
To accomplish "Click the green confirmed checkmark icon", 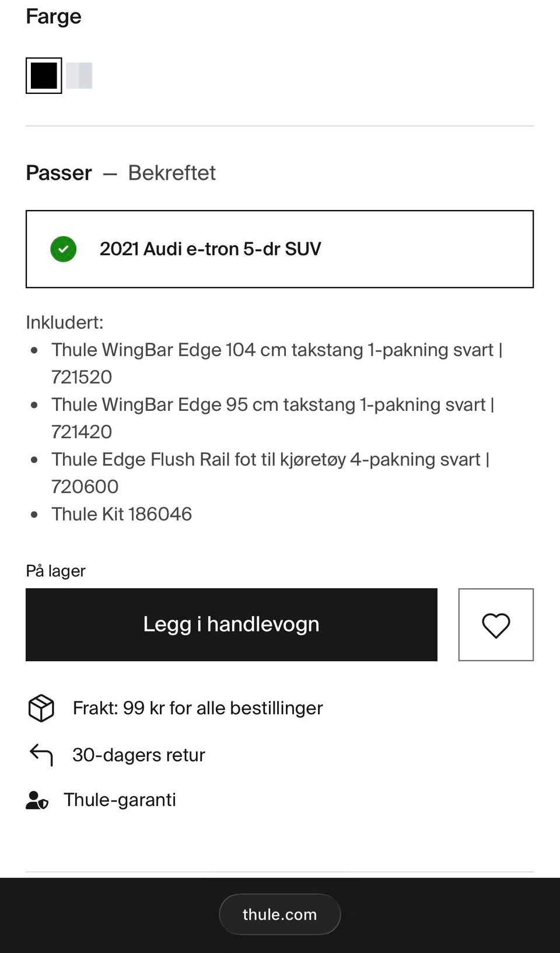I will point(64,249).
